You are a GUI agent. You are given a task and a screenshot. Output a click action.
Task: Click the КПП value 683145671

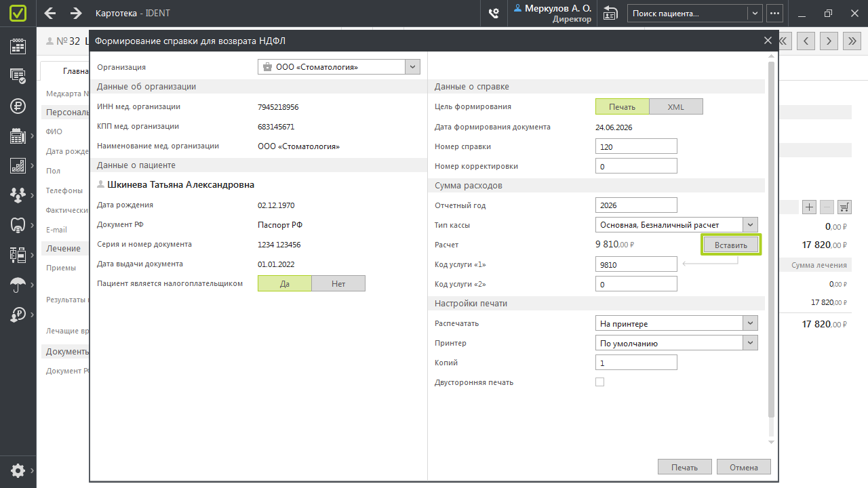[x=276, y=127]
